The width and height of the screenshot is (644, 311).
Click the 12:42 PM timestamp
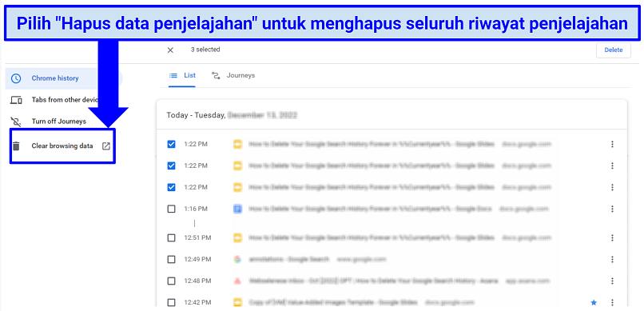click(197, 302)
